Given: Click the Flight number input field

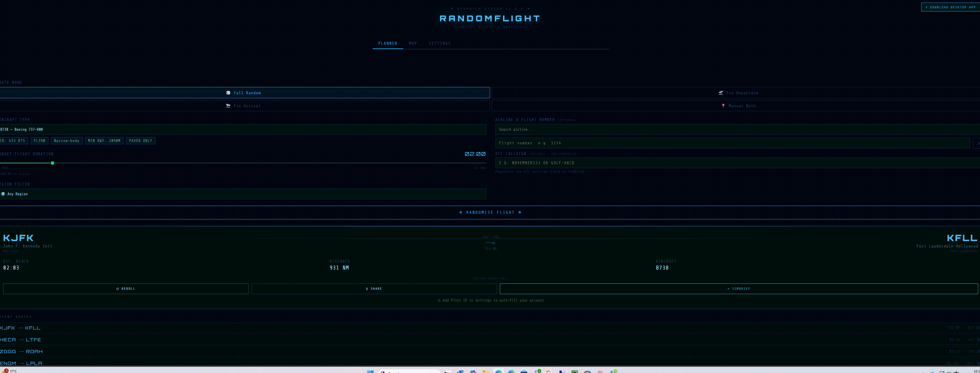Looking at the screenshot, I should pos(732,143).
